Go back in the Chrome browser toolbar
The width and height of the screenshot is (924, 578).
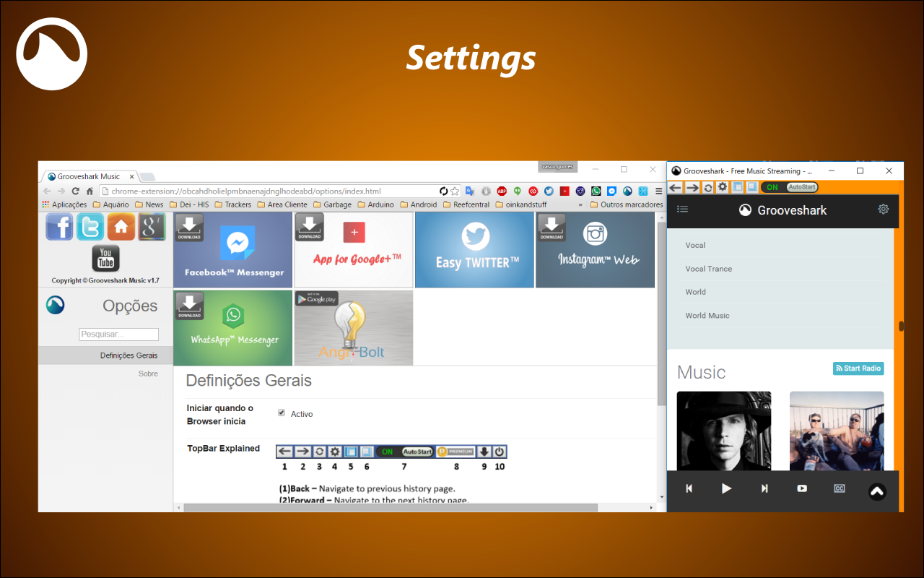point(47,191)
